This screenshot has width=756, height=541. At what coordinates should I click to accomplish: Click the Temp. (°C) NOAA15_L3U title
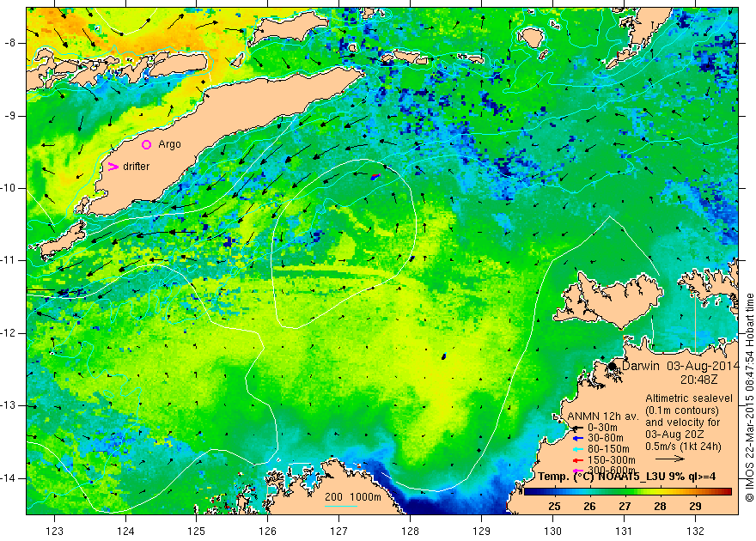point(601,477)
